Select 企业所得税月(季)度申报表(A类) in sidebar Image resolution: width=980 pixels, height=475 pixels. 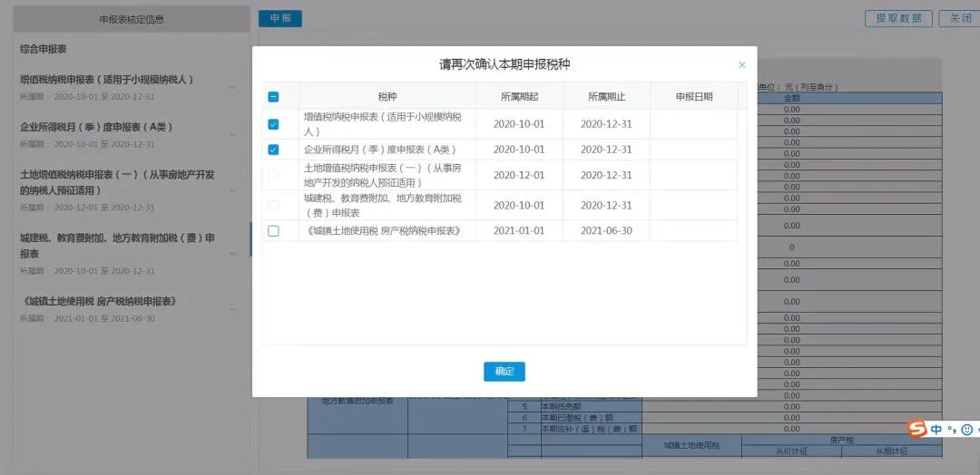click(x=96, y=127)
